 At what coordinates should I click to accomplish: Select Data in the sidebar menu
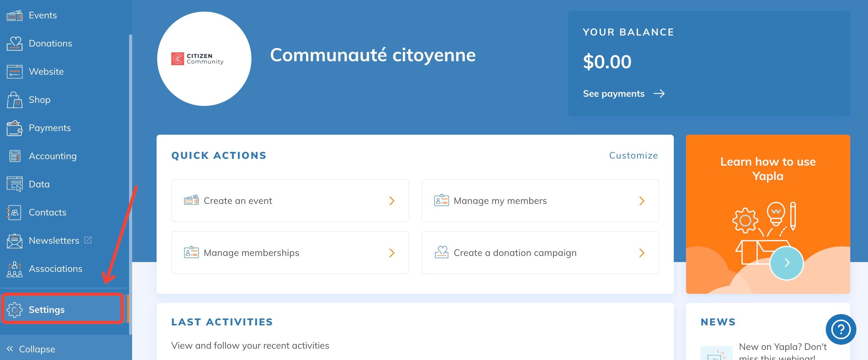pos(39,184)
